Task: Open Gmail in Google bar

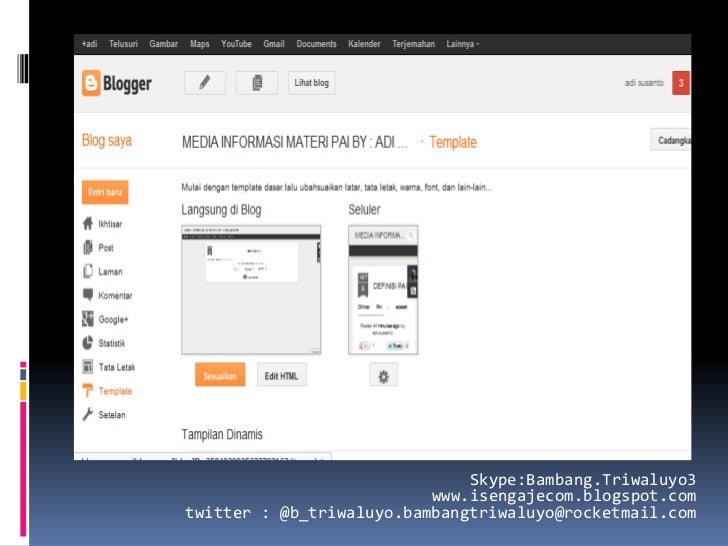Action: [x=274, y=44]
